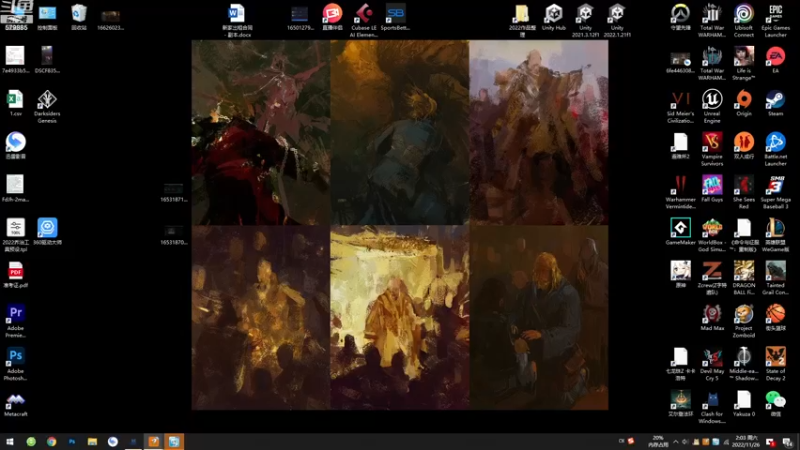Launch Ubisoft Connect shortcut

pyautogui.click(x=744, y=21)
